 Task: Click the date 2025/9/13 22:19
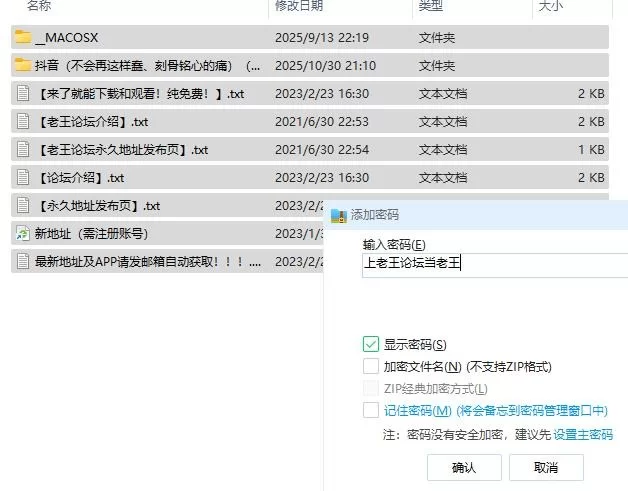[x=322, y=38]
